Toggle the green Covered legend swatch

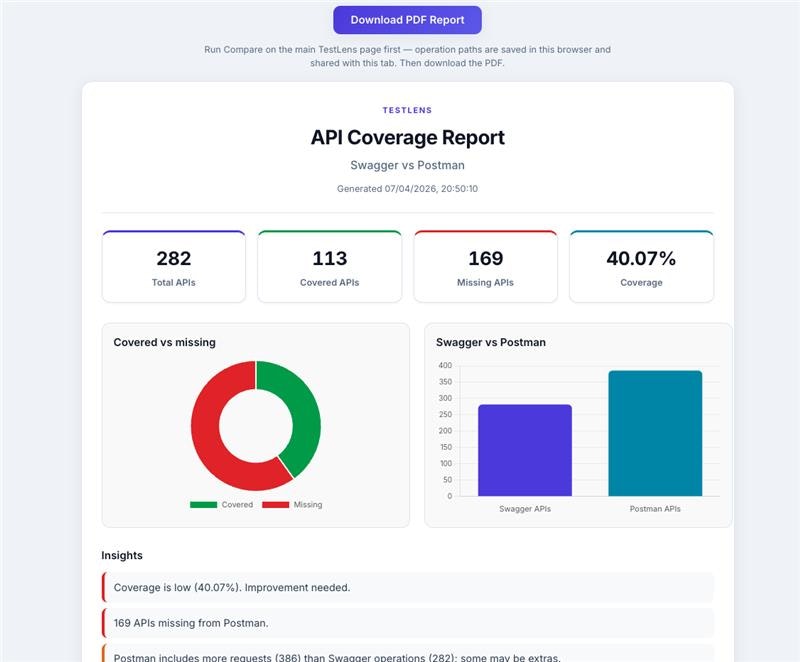(x=204, y=504)
